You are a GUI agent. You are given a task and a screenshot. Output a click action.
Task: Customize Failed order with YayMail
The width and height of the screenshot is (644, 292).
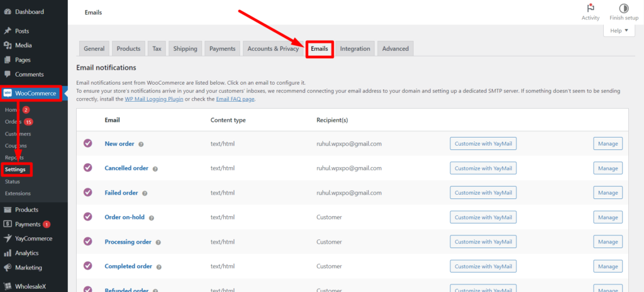pyautogui.click(x=484, y=193)
